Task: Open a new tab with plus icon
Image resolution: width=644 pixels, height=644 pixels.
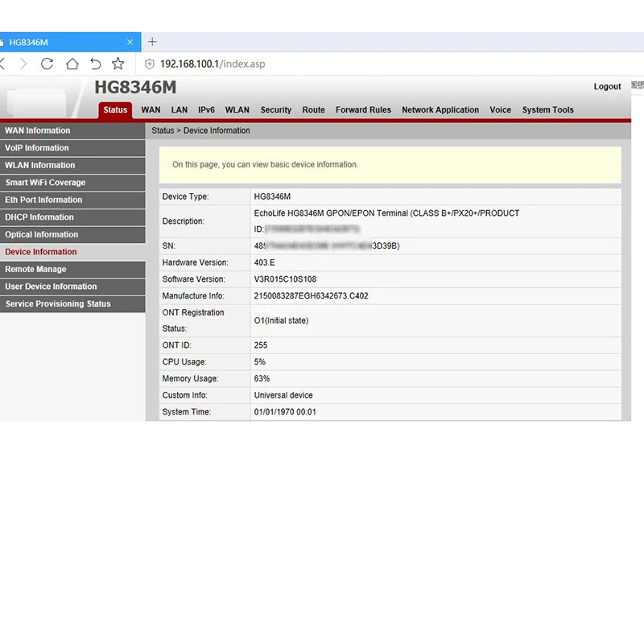Action: [152, 42]
